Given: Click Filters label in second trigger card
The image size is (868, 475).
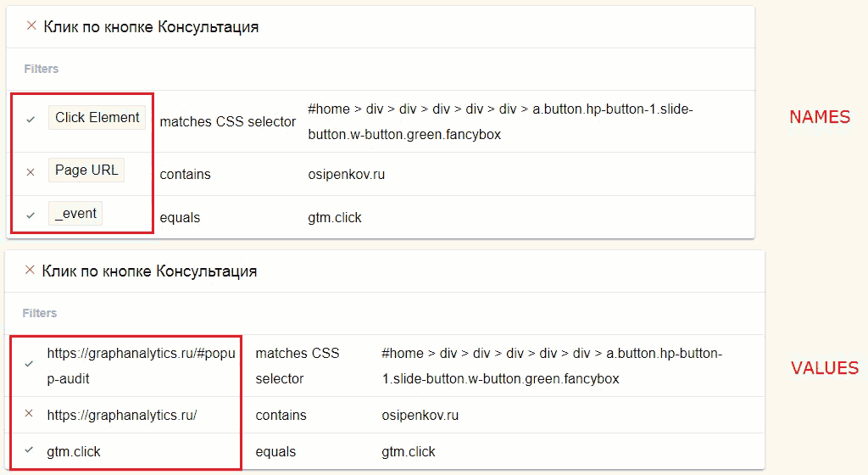Looking at the screenshot, I should tap(39, 313).
